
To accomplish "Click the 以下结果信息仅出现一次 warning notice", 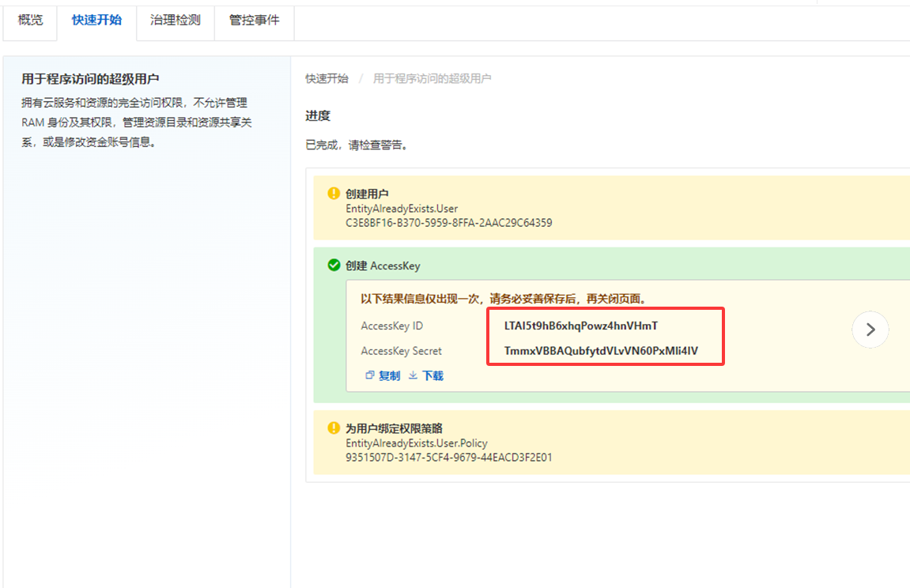I will tap(503, 299).
